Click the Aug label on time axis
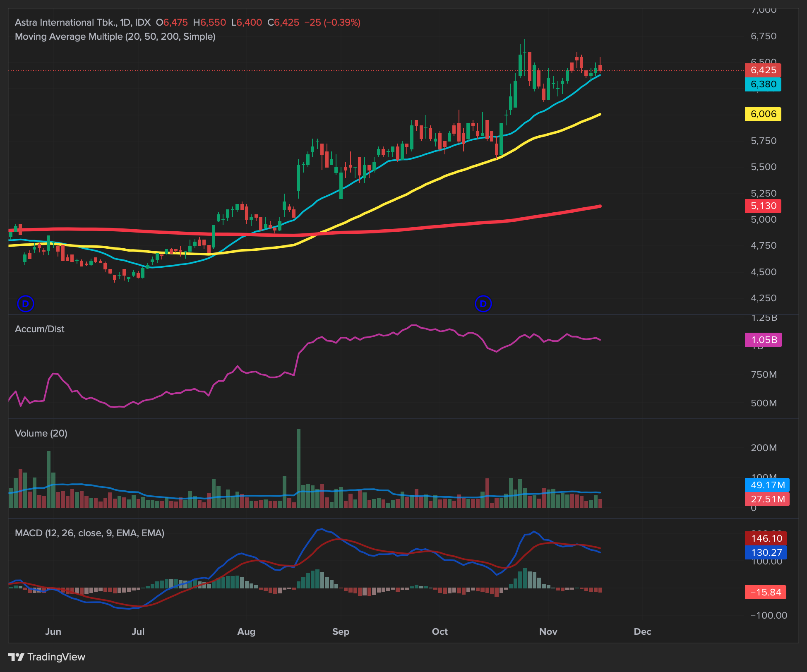Viewport: 807px width, 672px height. click(x=246, y=631)
